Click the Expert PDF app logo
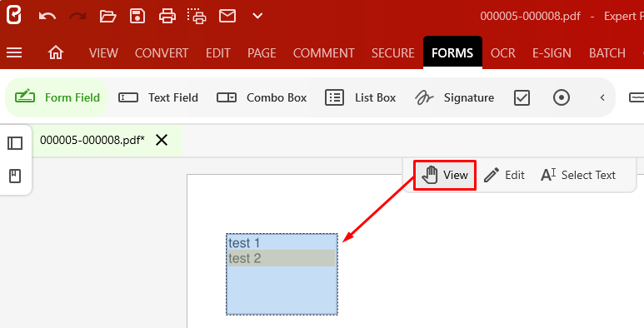Viewport: 644px width, 328px height. (14, 16)
